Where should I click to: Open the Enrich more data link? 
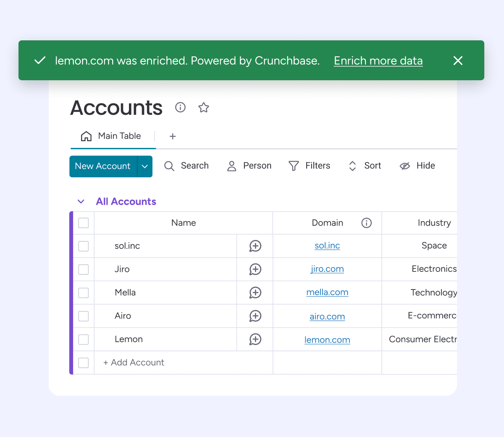click(378, 61)
